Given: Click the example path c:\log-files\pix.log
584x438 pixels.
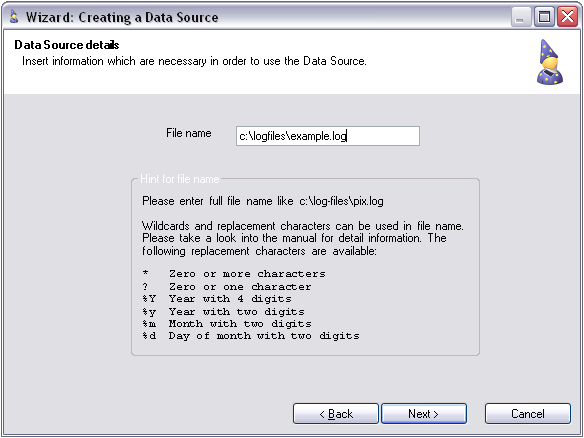Looking at the screenshot, I should 341,201.
